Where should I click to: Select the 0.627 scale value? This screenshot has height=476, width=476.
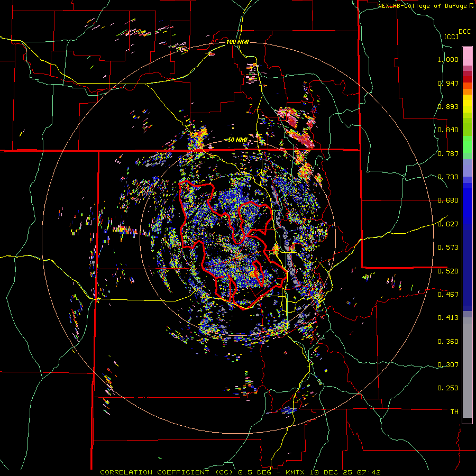click(448, 224)
